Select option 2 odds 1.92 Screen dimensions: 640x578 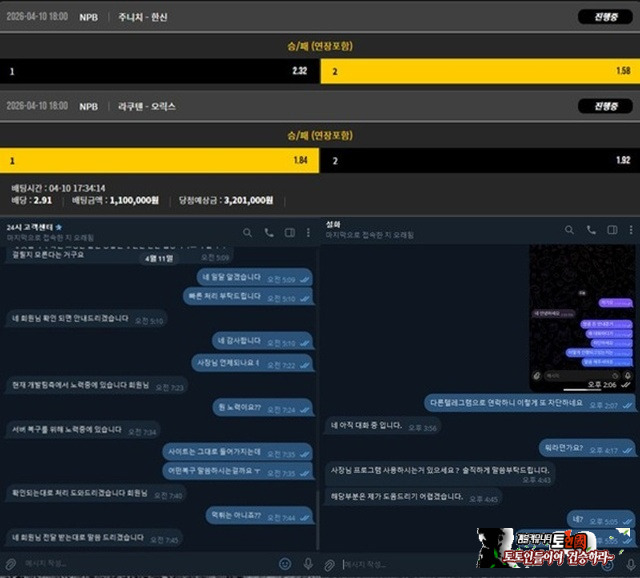click(480, 160)
